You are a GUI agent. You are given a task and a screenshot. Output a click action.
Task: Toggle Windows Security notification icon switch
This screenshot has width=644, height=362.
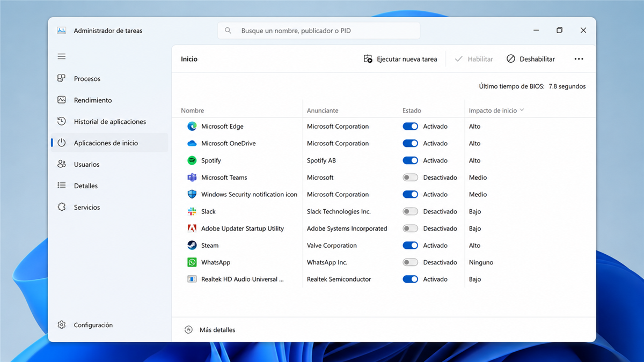(410, 194)
